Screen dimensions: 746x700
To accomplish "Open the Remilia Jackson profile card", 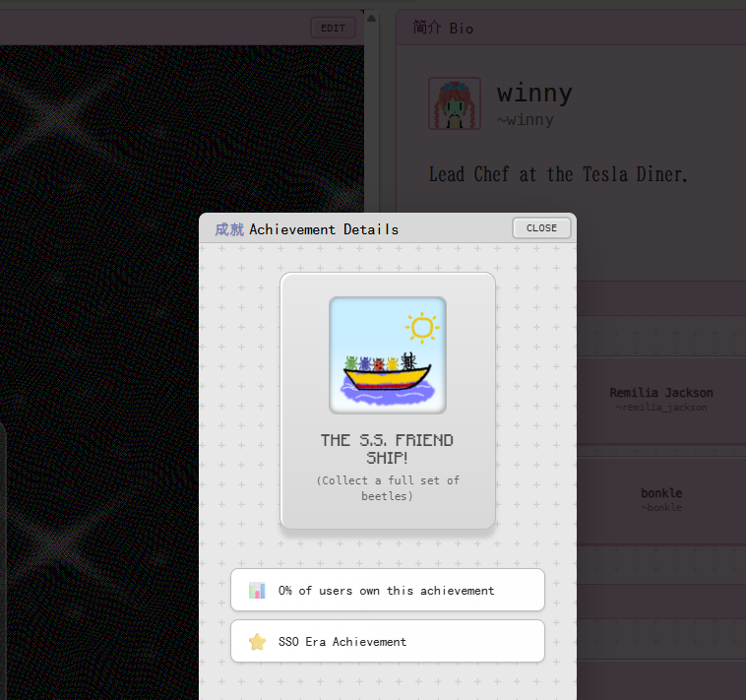I will pyautogui.click(x=661, y=400).
